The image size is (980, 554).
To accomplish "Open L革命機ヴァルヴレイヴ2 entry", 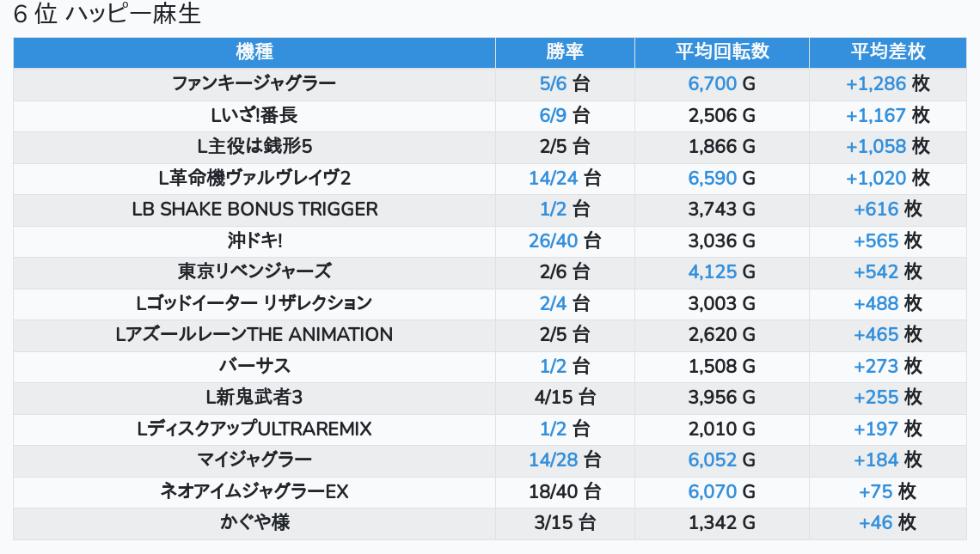I will [x=254, y=178].
